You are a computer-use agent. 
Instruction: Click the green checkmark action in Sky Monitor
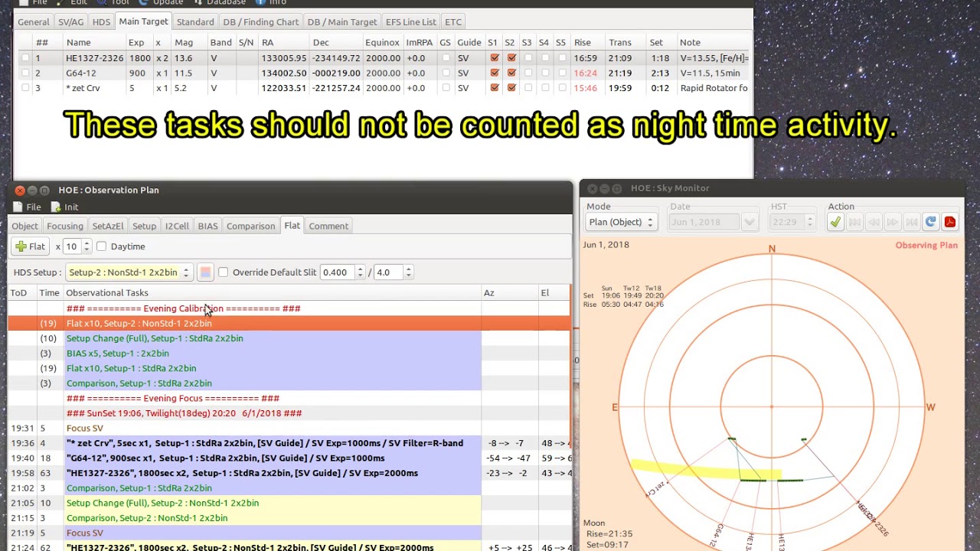(x=835, y=222)
